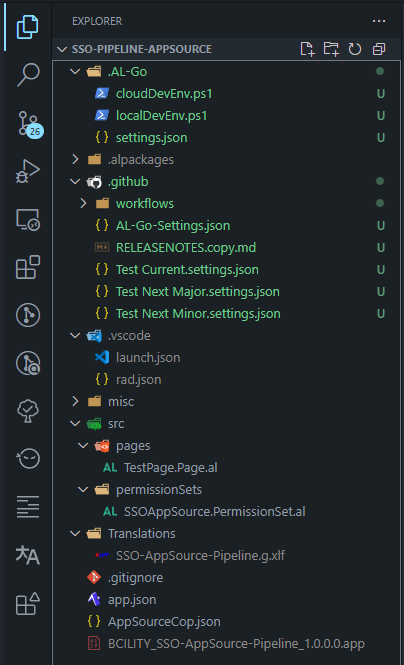Open the Git Graph circle icon
404x665 pixels.
[x=28, y=315]
